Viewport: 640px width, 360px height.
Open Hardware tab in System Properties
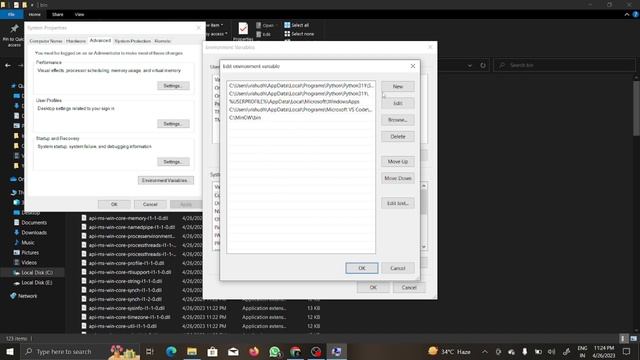pyautogui.click(x=76, y=41)
